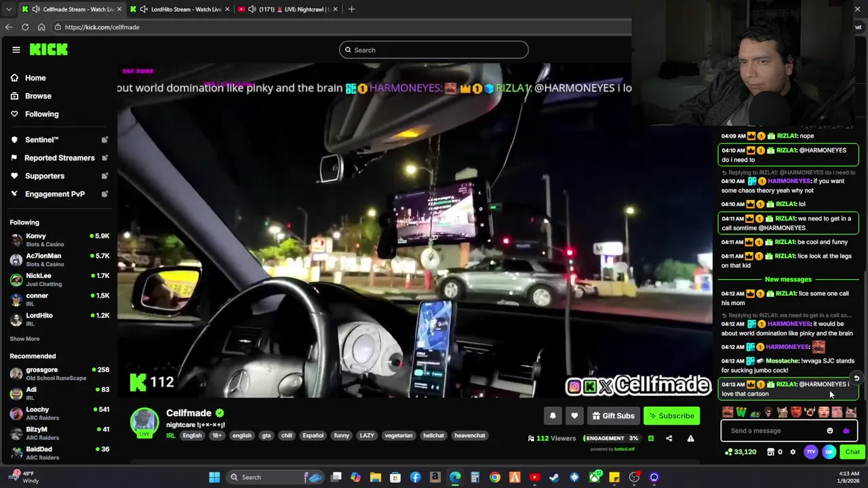Screen dimensions: 868x488
Task: Close the LordHito Stream tab
Action: pos(226,9)
